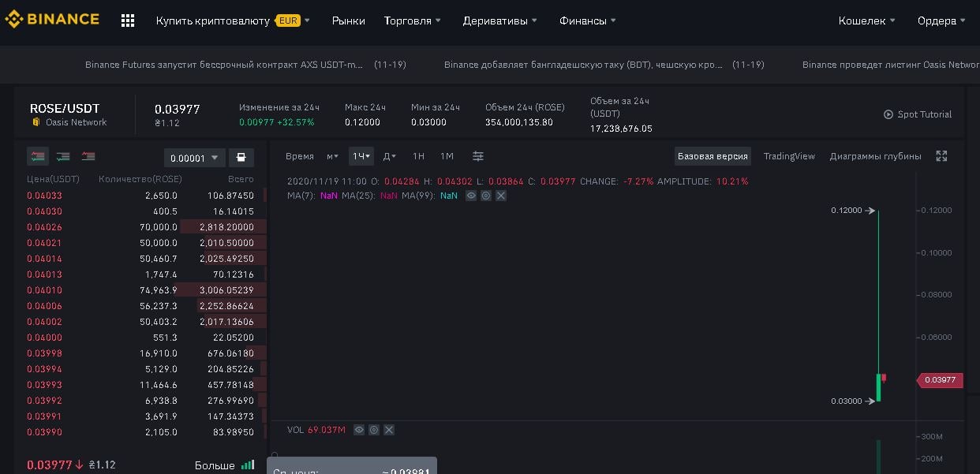Show both bids and asks order book view

tap(37, 157)
